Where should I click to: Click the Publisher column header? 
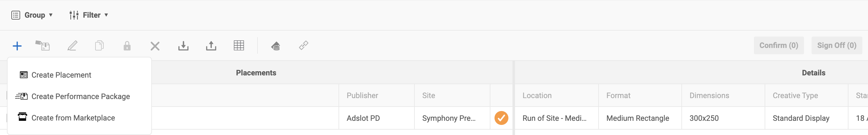362,96
